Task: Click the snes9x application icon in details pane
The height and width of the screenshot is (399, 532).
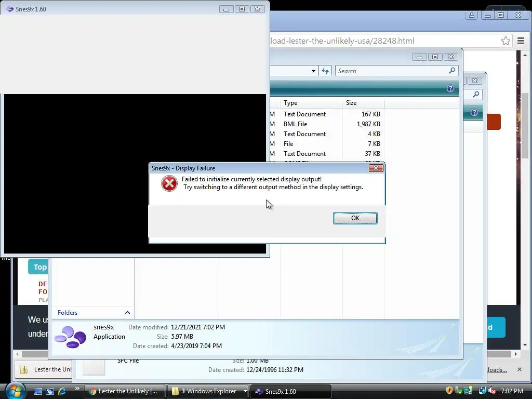Action: pos(70,337)
